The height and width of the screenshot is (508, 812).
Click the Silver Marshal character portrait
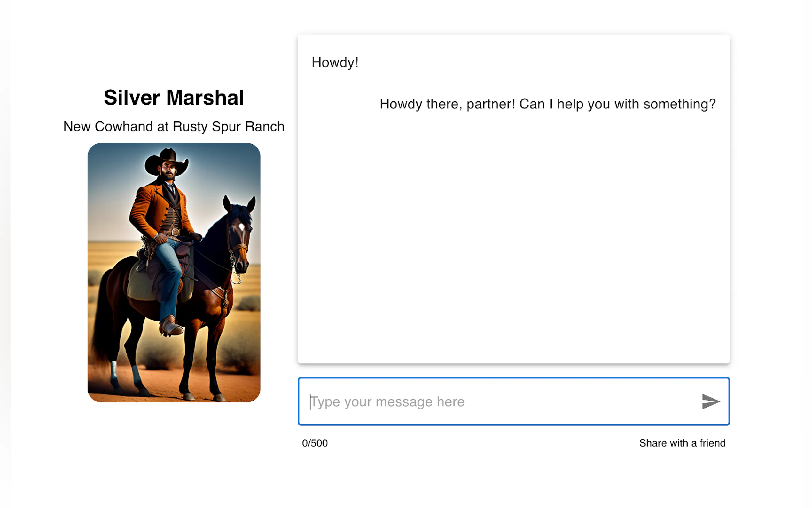[174, 272]
